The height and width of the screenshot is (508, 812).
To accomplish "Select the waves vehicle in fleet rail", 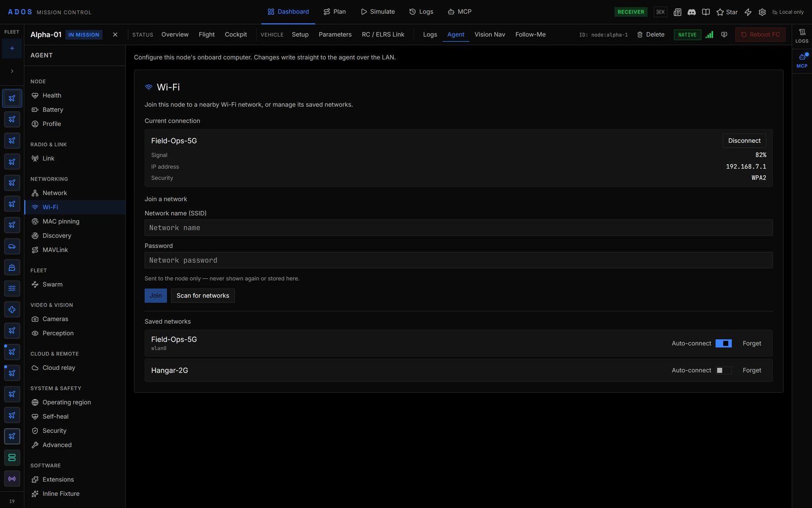I will (x=12, y=289).
